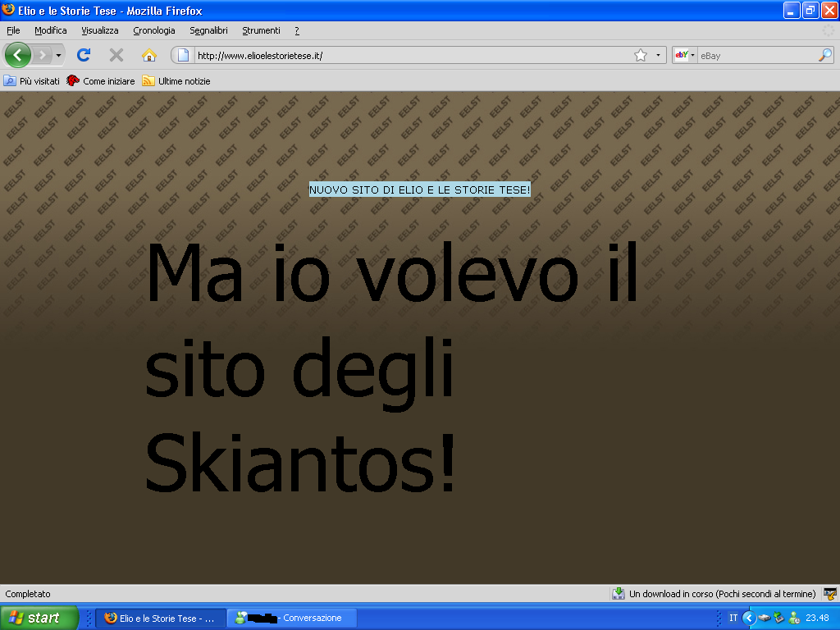Screen dimensions: 840x630
Task: Switch to the Conversazione taskbar window
Action: pos(292,619)
